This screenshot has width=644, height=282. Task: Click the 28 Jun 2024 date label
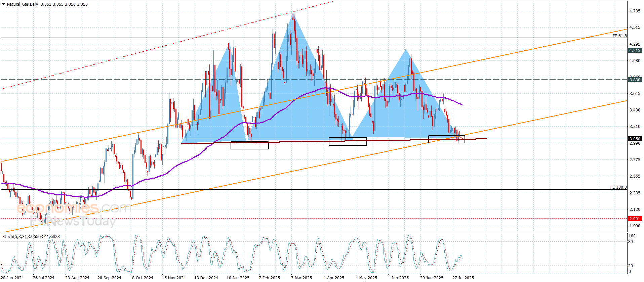tap(13, 278)
